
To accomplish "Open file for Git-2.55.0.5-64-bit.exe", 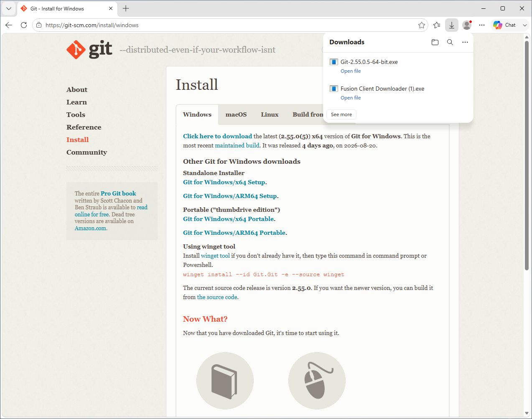I will tap(351, 71).
